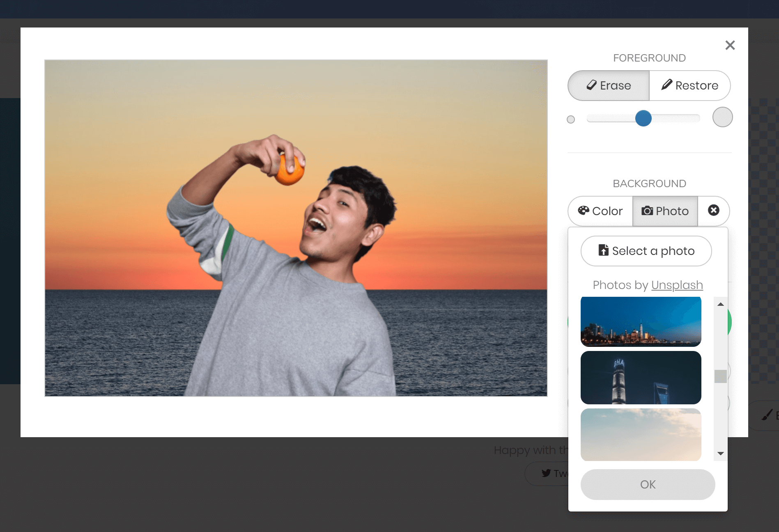Click the upload icon in Select a photo
This screenshot has height=532, width=779.
point(603,250)
